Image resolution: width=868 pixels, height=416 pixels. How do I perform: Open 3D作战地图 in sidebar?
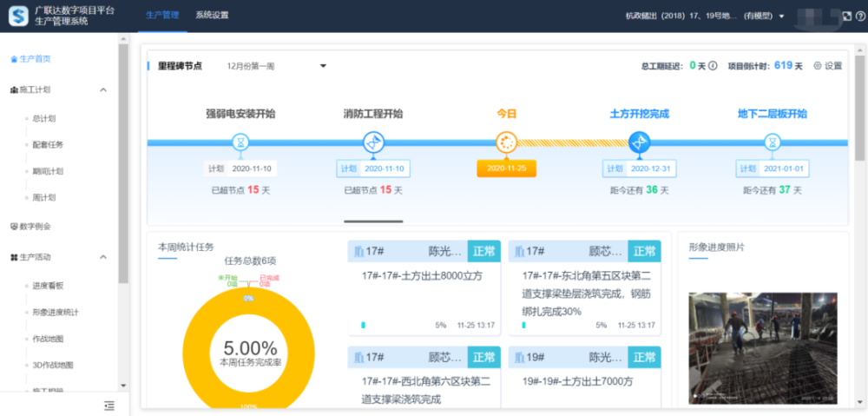pyautogui.click(x=53, y=365)
